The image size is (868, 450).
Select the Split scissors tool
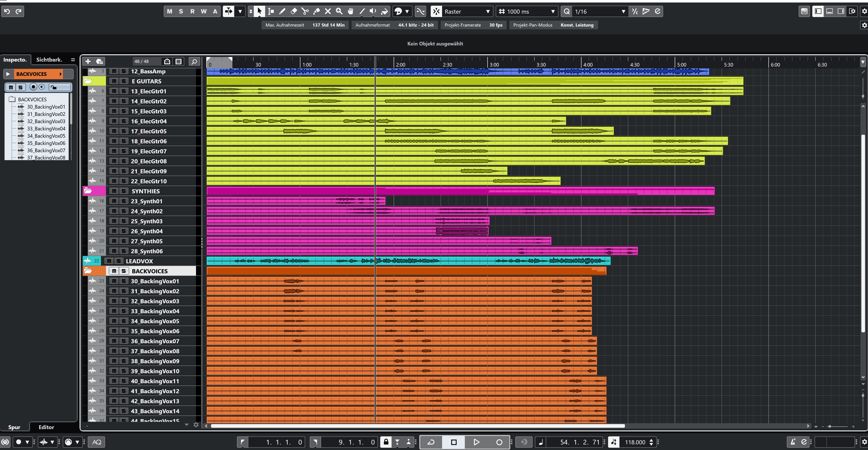[305, 11]
